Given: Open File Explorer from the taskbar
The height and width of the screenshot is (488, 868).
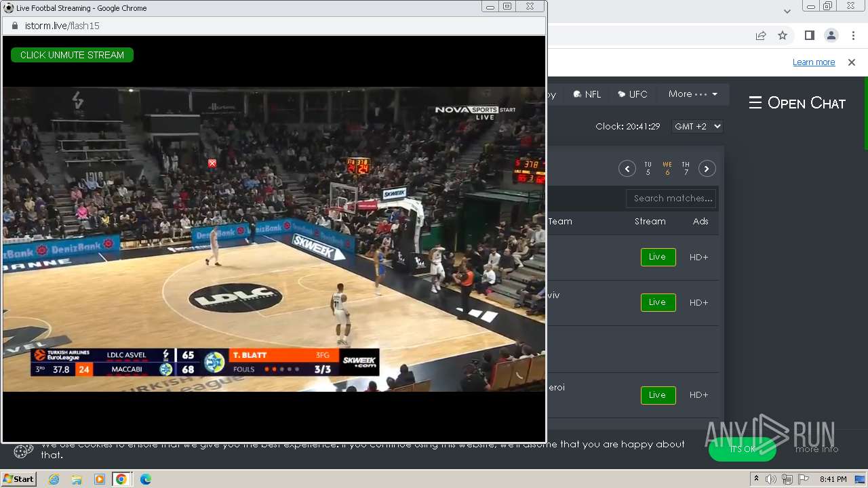Looking at the screenshot, I should click(77, 479).
